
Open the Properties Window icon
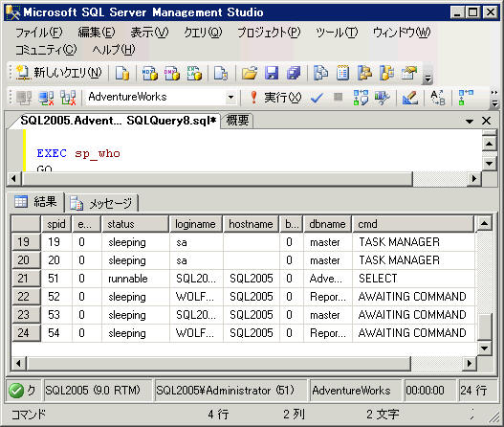pyautogui.click(x=409, y=73)
